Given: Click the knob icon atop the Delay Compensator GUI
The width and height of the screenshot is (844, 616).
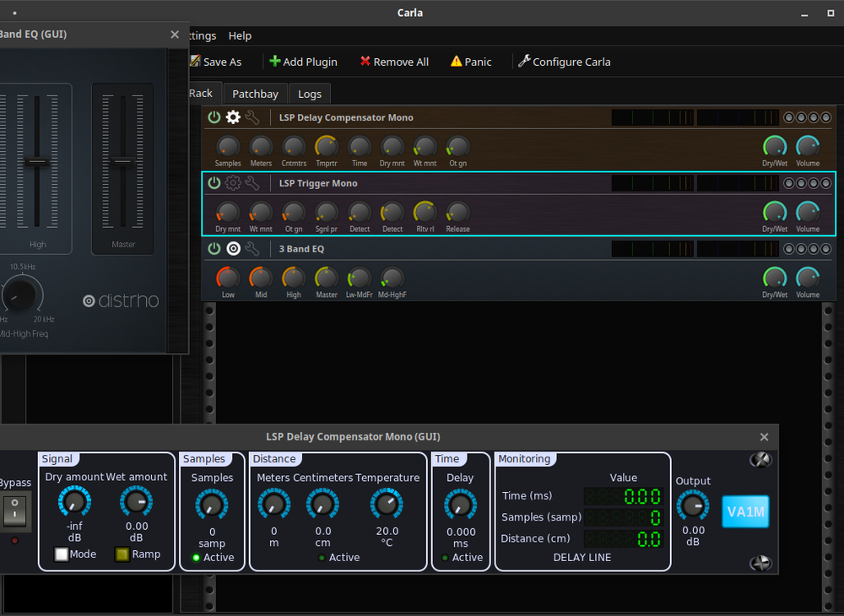Looking at the screenshot, I should tap(760, 459).
